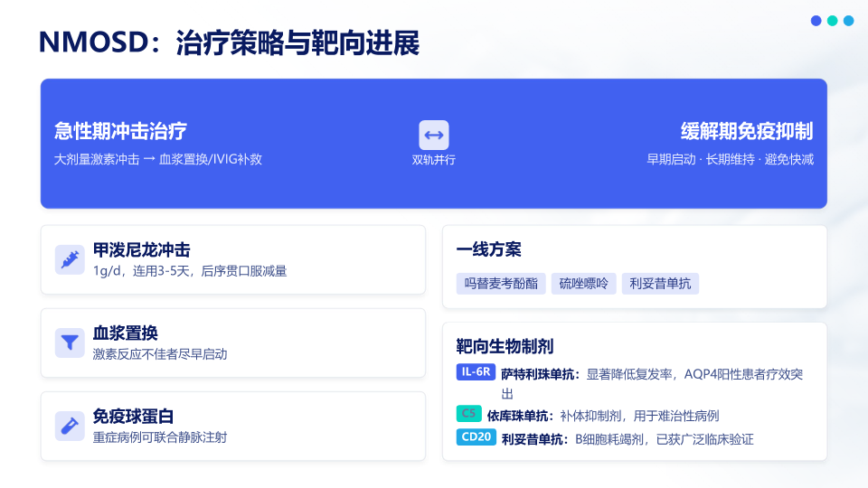Click the 萨特利珠单抗 drug name text

[537, 374]
